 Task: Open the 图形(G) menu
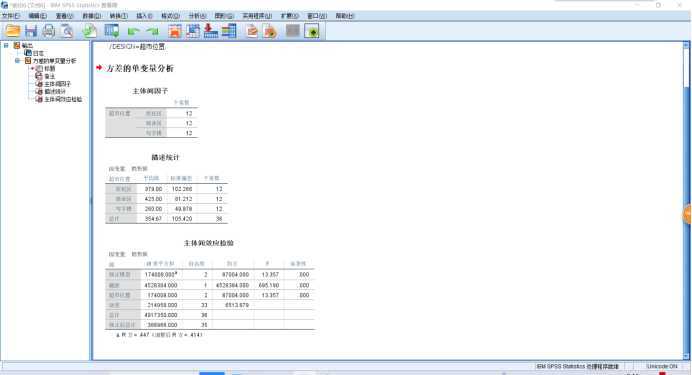[224, 16]
